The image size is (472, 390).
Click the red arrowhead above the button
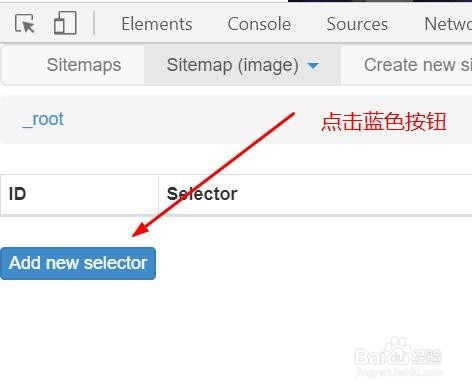pyautogui.click(x=140, y=229)
